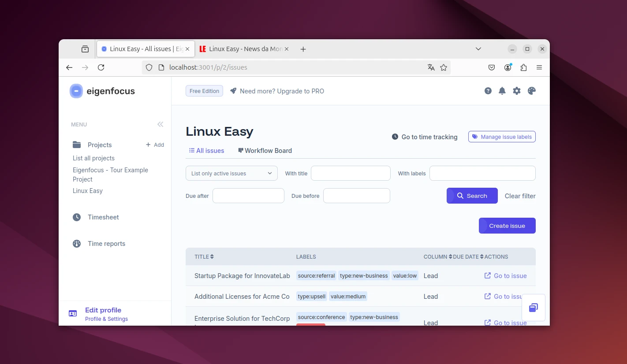This screenshot has height=364, width=627.
Task: Open Firefox extensions puzzle icon
Action: click(523, 67)
